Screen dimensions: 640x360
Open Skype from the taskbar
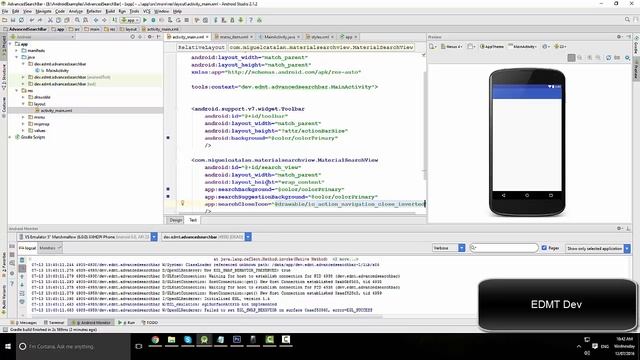[188, 340]
